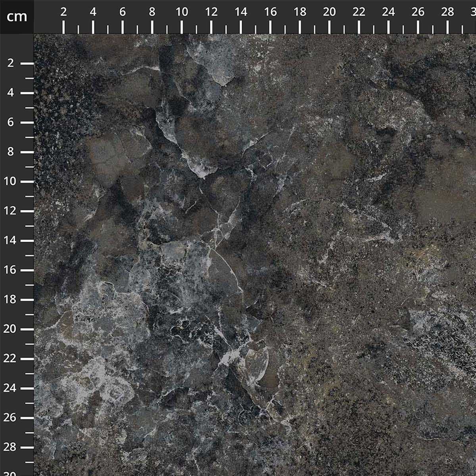This screenshot has height=476, width=476.
Task: Click the 28 mark on the vertical ruler
Action: (11, 447)
